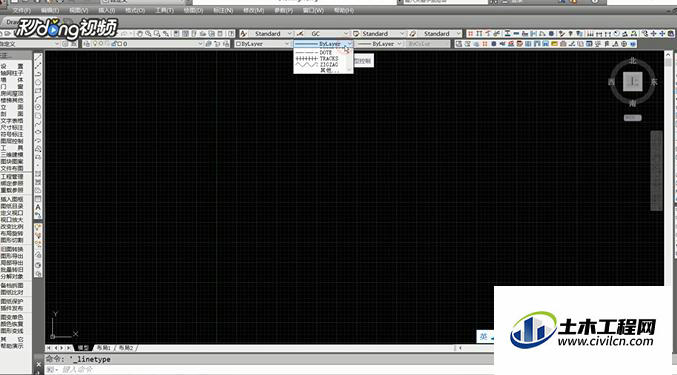Open the 格式(O) menu

coord(135,10)
